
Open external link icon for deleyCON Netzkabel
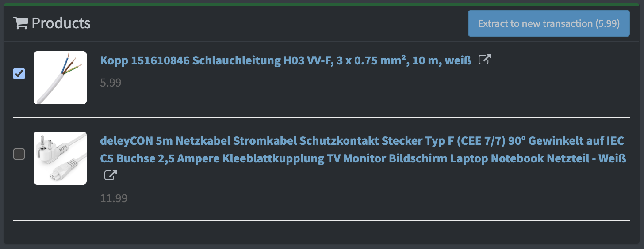110,175
